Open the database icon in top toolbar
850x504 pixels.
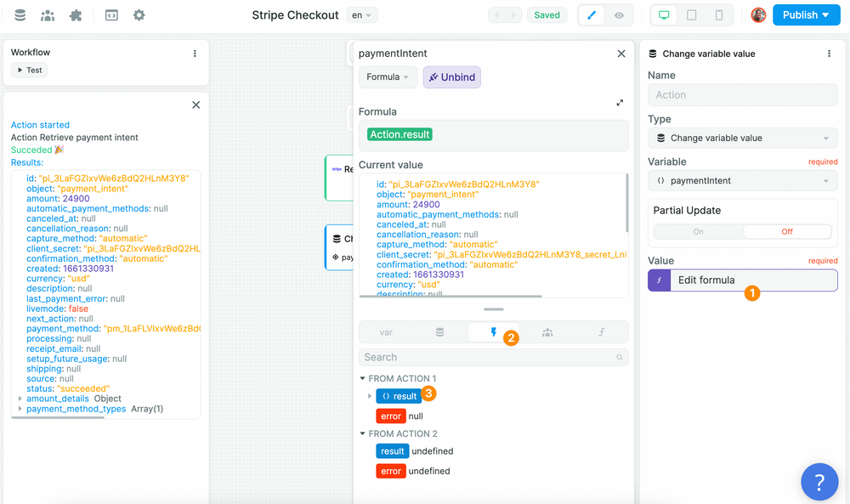click(20, 15)
